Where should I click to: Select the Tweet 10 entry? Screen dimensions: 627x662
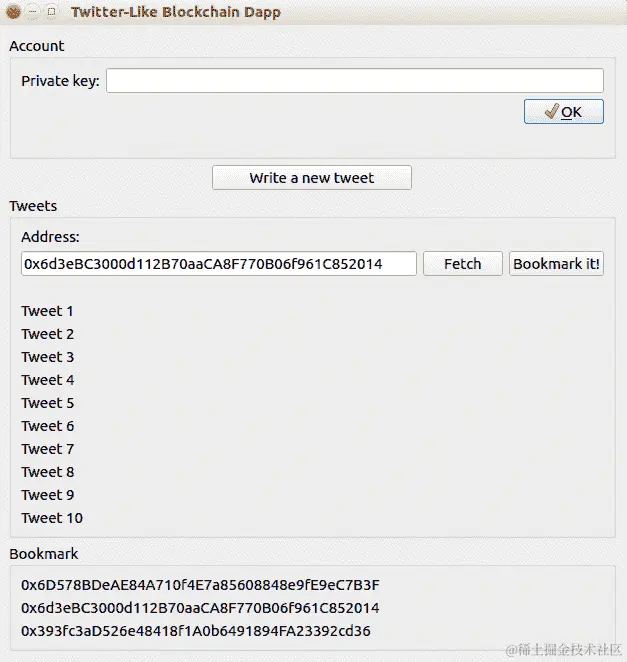[52, 518]
